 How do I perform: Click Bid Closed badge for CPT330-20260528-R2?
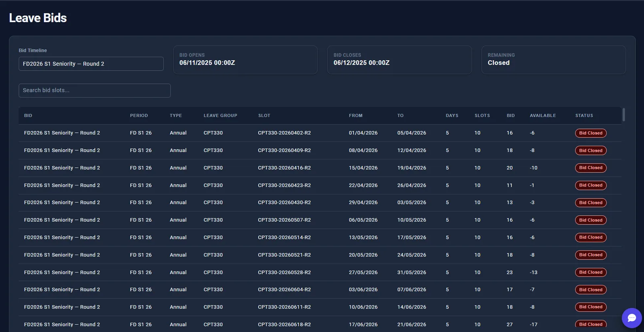[590, 272]
